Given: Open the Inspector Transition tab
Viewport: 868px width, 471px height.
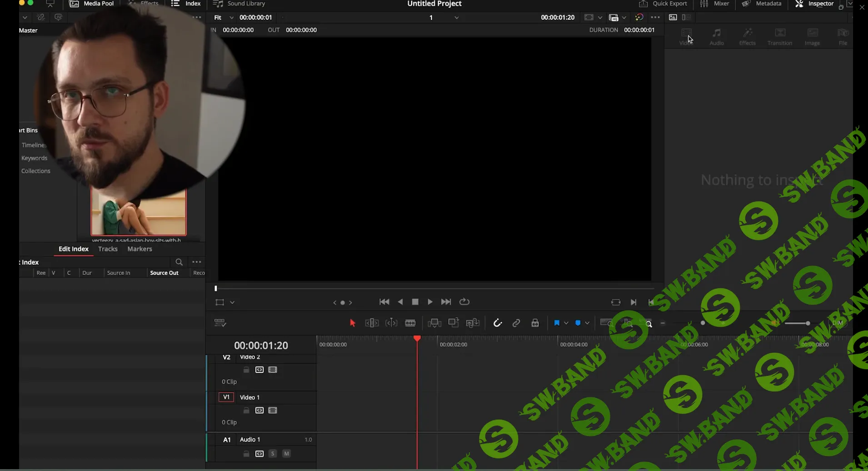Looking at the screenshot, I should [x=780, y=37].
